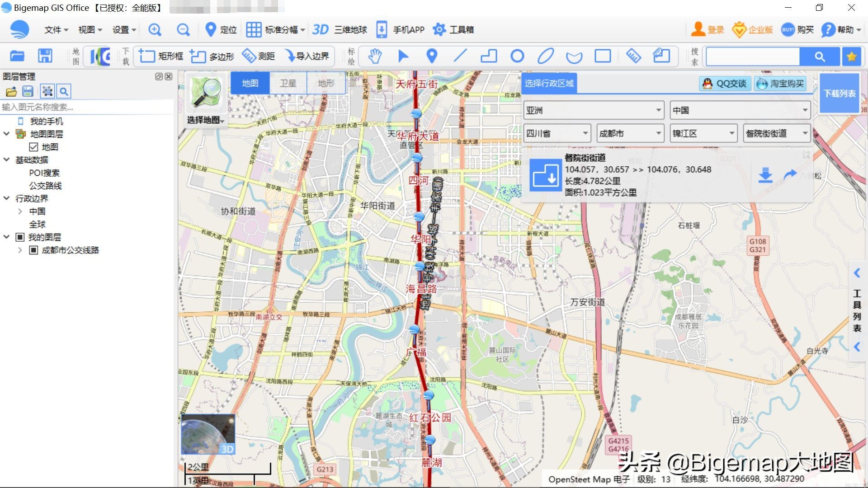Screen dimensions: 868x488
Task: Select the 测距 measure distance tool
Action: point(259,56)
